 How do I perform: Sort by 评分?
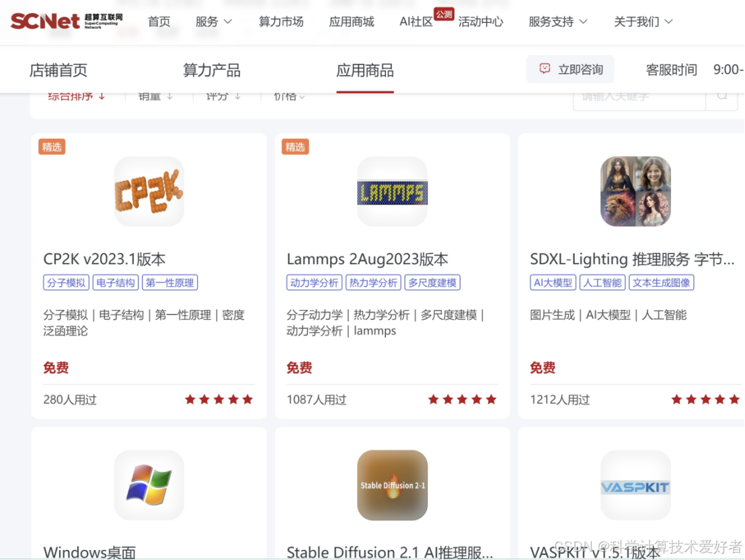pos(223,96)
